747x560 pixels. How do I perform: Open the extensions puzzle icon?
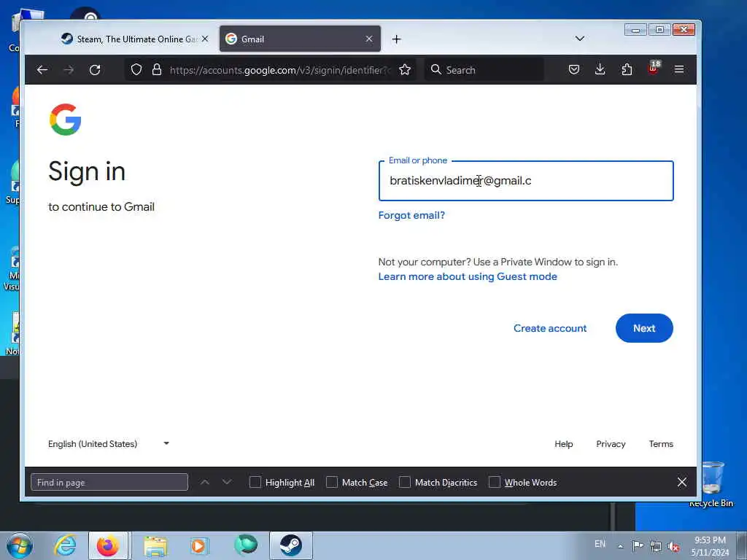[627, 70]
